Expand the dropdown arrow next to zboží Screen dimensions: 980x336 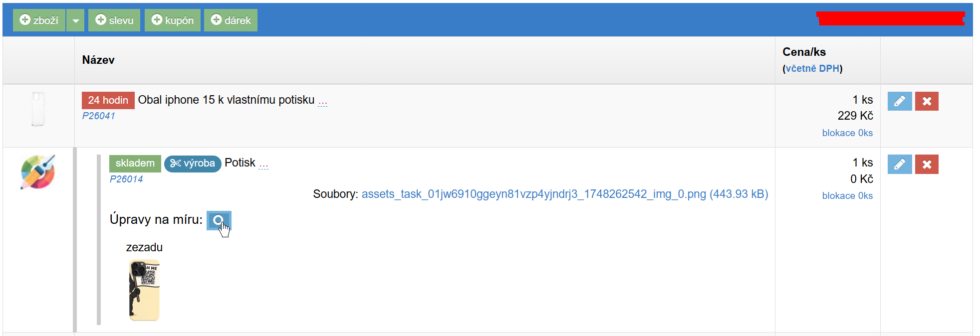(75, 20)
